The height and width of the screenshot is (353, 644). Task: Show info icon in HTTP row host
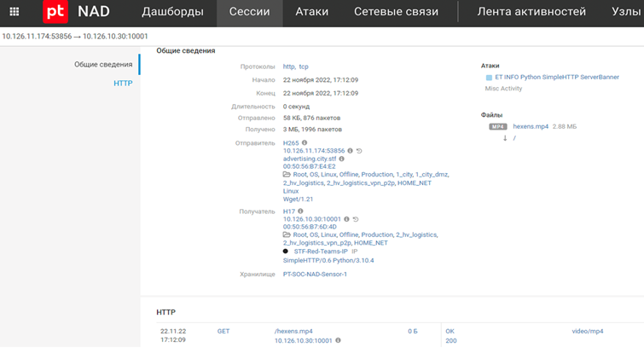tap(338, 340)
